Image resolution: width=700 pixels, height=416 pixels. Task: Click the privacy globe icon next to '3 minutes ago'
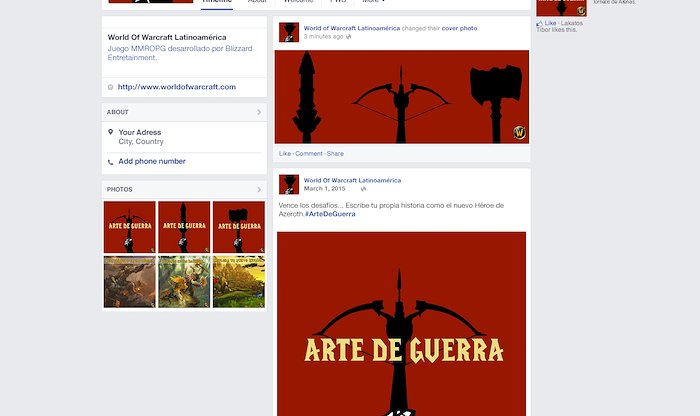tap(349, 37)
